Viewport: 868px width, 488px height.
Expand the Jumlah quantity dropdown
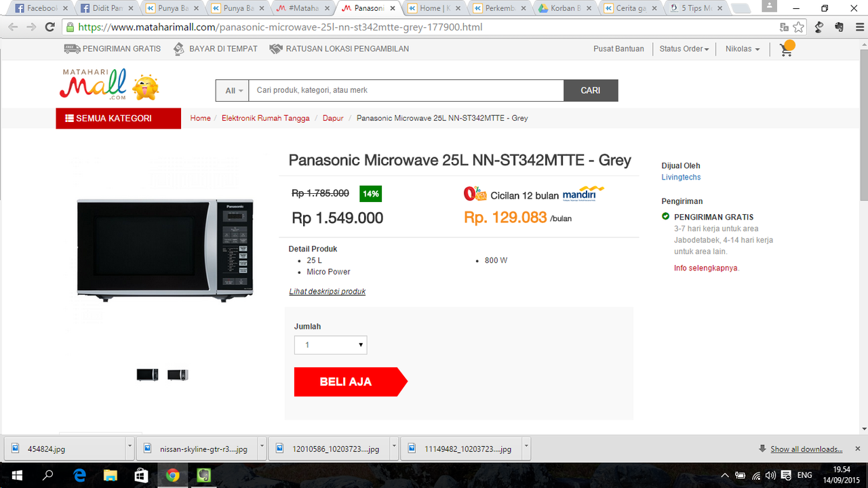click(330, 345)
